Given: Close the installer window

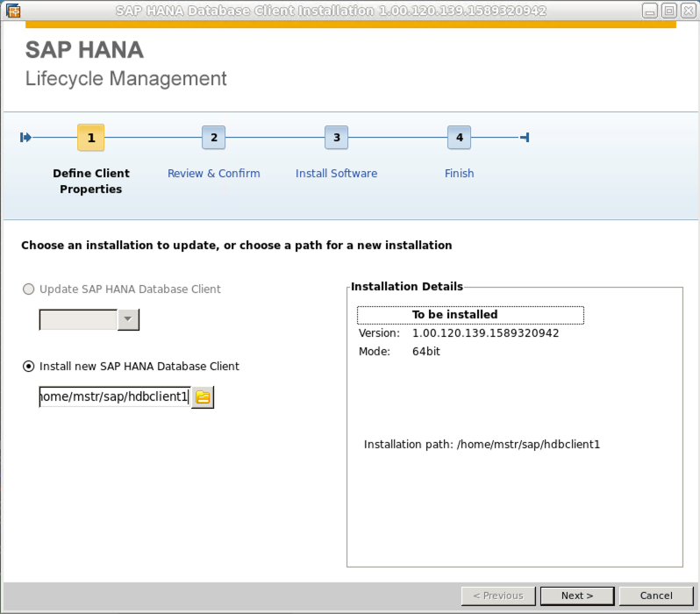Looking at the screenshot, I should (x=689, y=11).
